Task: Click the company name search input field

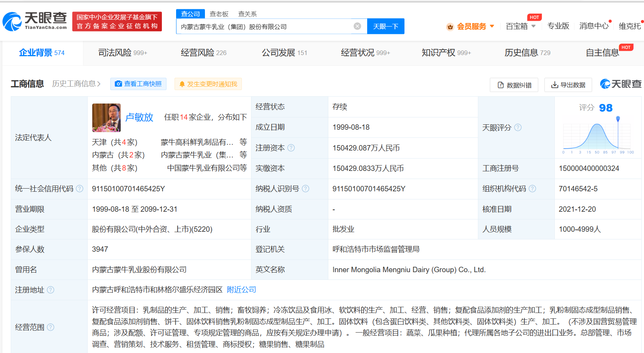Action: [265, 27]
